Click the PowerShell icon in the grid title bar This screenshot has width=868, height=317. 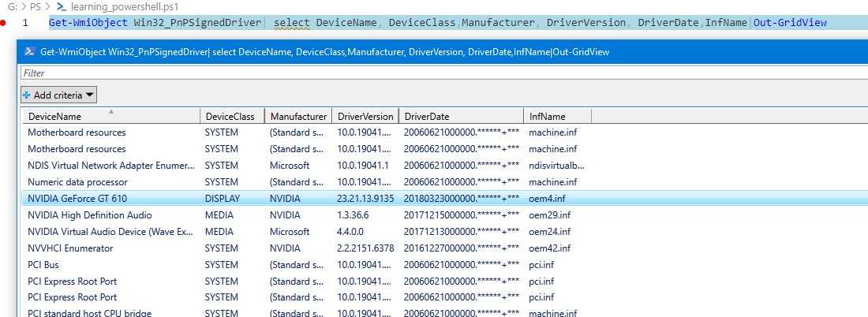[x=29, y=52]
